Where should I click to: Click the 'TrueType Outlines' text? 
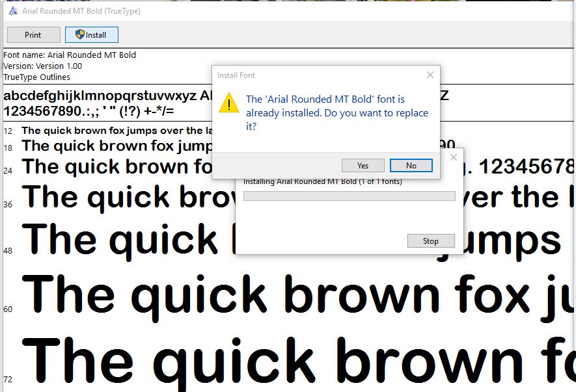(36, 77)
